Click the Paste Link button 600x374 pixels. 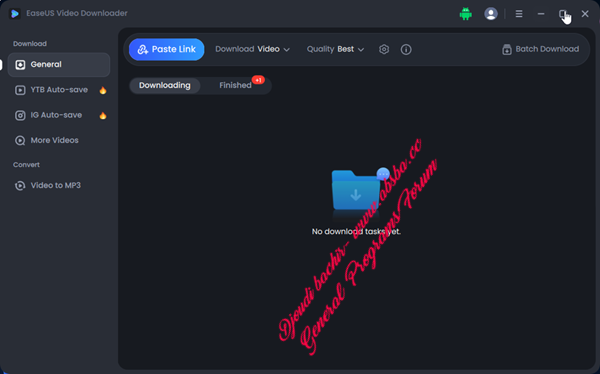tap(166, 49)
